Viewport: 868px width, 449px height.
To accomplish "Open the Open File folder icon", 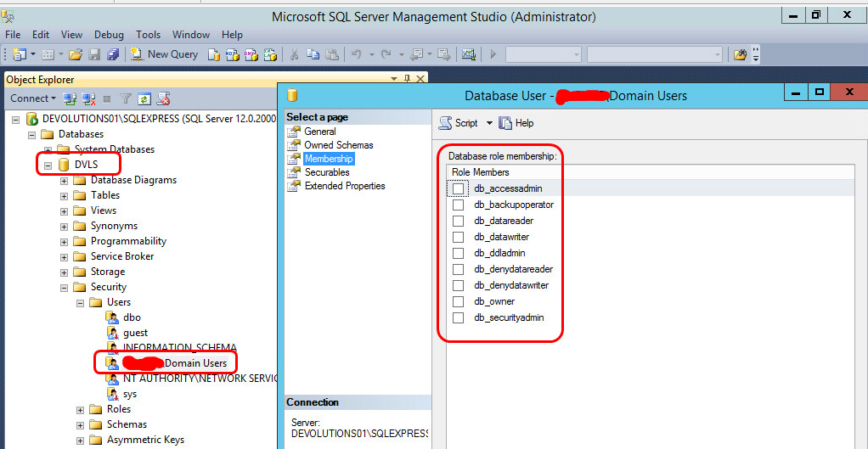I will 76,54.
